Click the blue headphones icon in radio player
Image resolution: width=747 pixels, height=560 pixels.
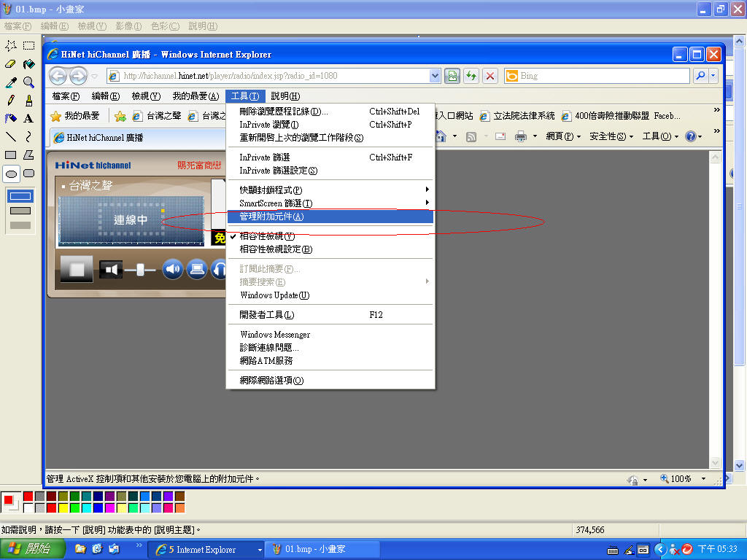pos(219,270)
